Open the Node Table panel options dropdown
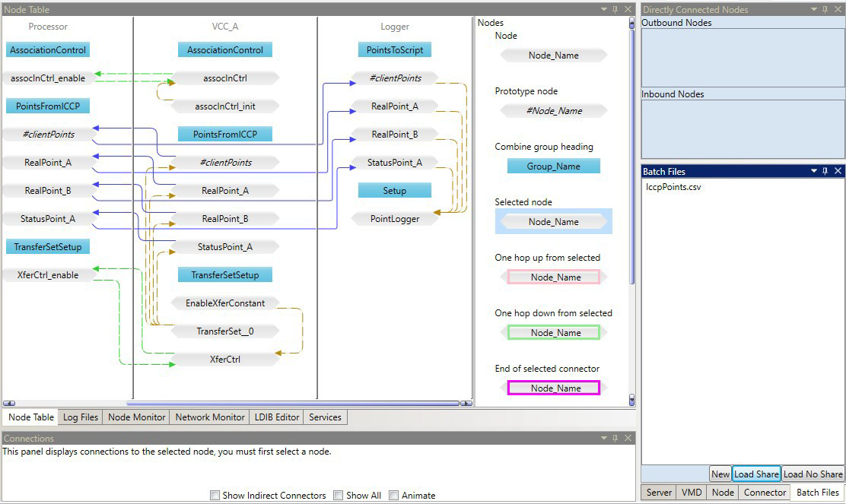 pyautogui.click(x=604, y=9)
